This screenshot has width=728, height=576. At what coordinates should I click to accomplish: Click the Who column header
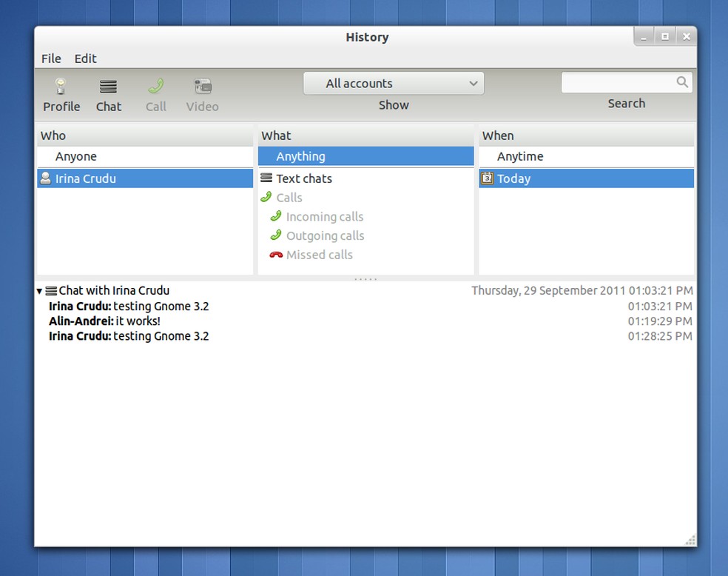click(145, 135)
